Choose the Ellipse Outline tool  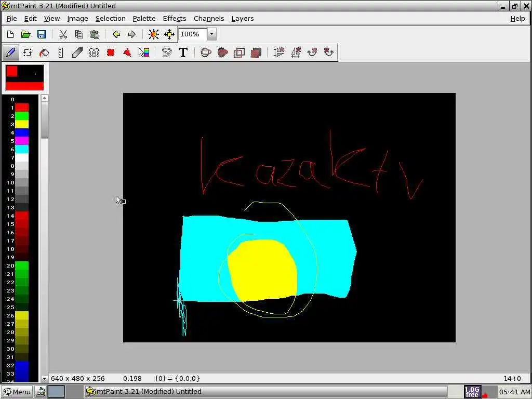(206, 52)
